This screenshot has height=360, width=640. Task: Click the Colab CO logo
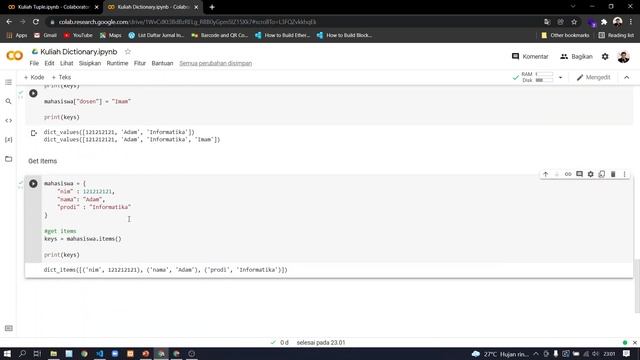15,56
